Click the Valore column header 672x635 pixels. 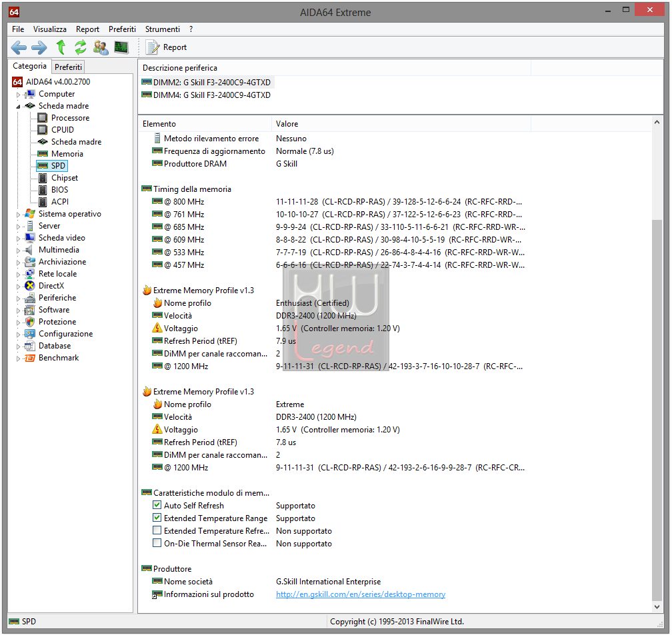401,124
